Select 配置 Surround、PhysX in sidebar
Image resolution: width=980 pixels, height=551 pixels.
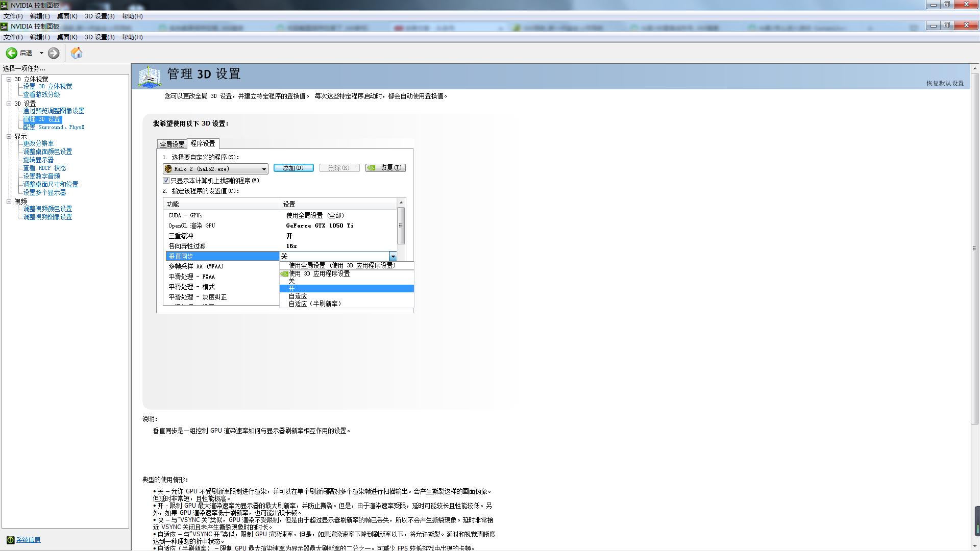[54, 127]
